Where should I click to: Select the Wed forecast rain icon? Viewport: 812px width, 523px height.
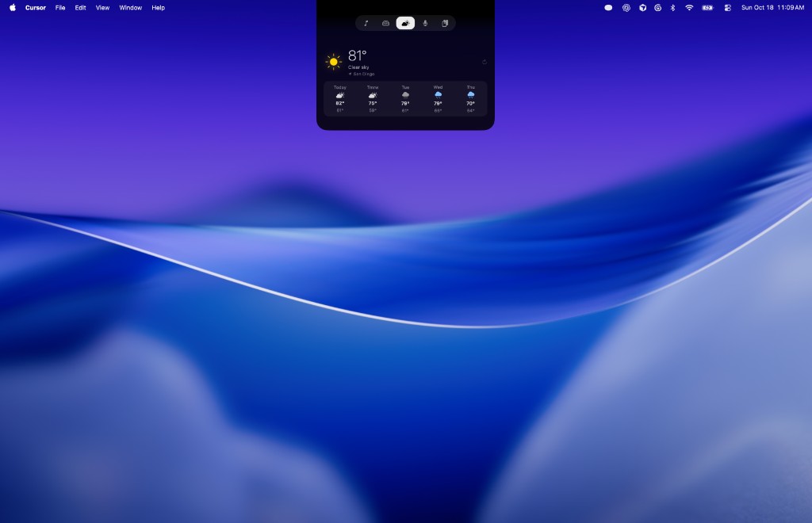[x=438, y=95]
